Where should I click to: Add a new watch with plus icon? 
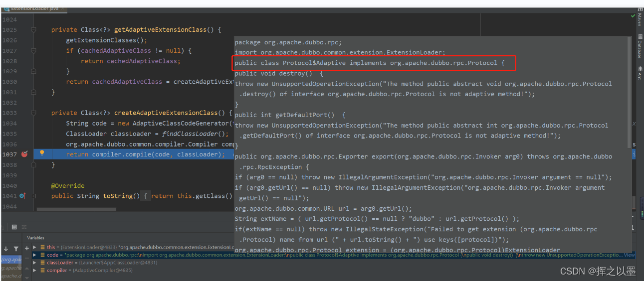pyautogui.click(x=27, y=248)
